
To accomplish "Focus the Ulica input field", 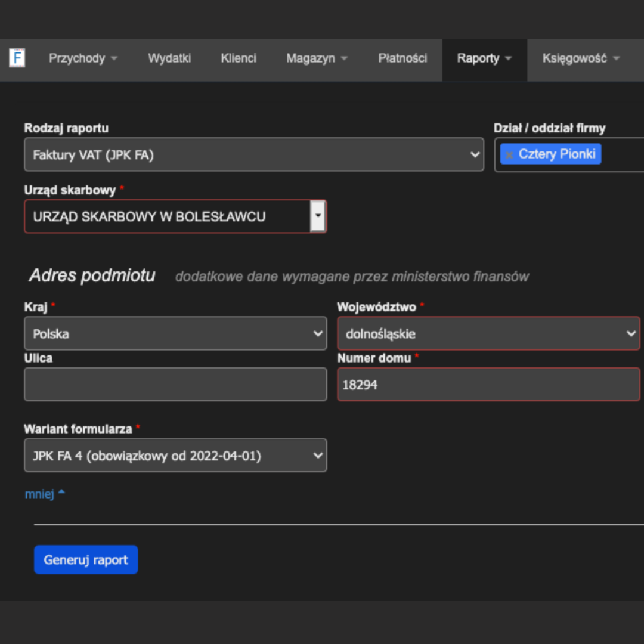I will tap(175, 384).
